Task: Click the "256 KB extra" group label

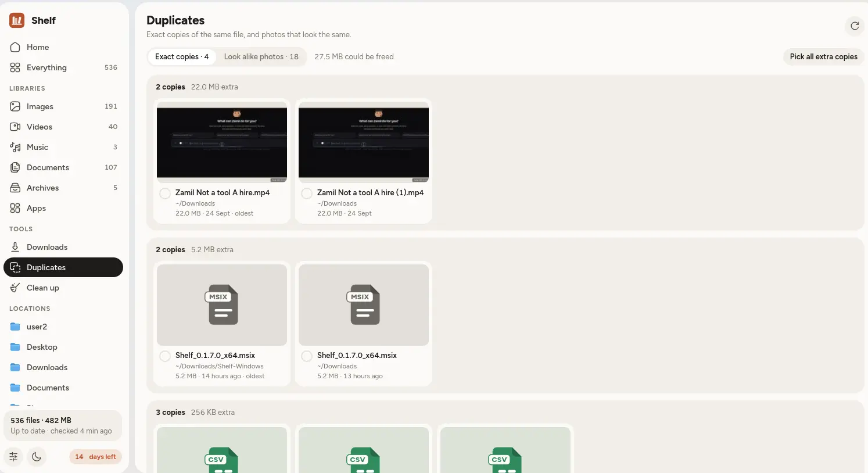Action: tap(213, 412)
